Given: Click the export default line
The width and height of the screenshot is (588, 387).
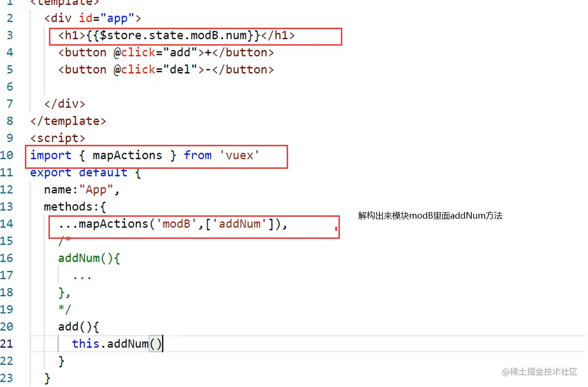Looking at the screenshot, I should coord(86,173).
